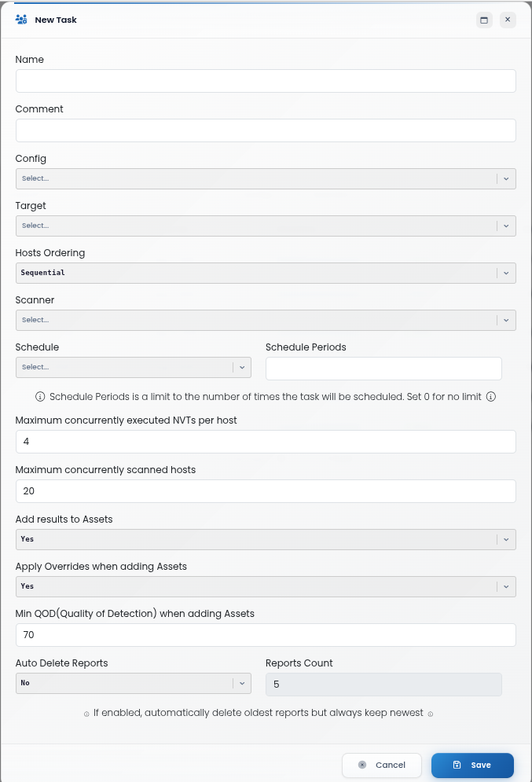Click info icon before auto delete hint
Screen dimensions: 532x782
coord(86,714)
